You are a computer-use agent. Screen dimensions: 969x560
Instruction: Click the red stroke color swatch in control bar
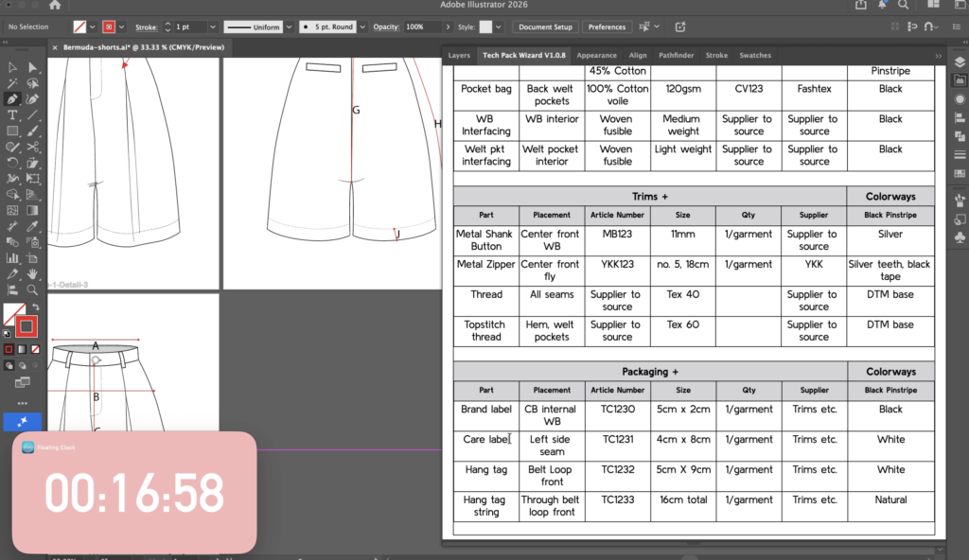click(110, 27)
